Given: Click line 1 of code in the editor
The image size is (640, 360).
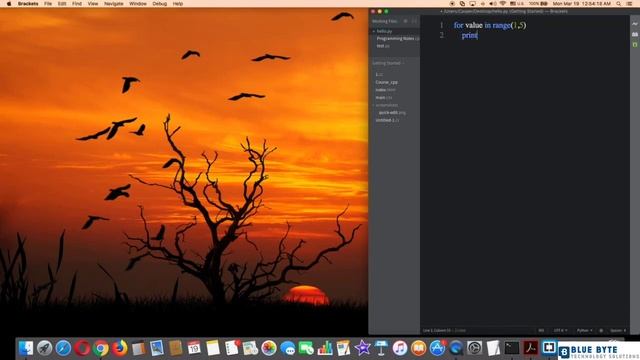Looking at the screenshot, I should [490, 25].
